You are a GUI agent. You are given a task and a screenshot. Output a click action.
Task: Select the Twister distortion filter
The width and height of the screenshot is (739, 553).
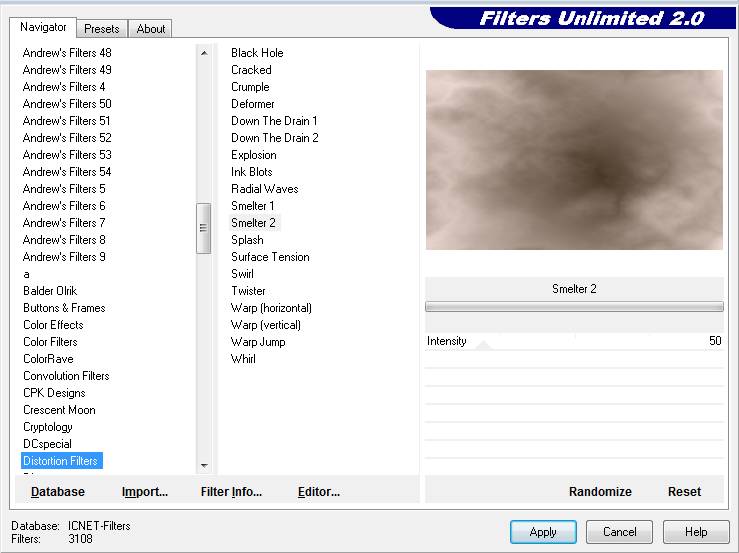pos(248,291)
